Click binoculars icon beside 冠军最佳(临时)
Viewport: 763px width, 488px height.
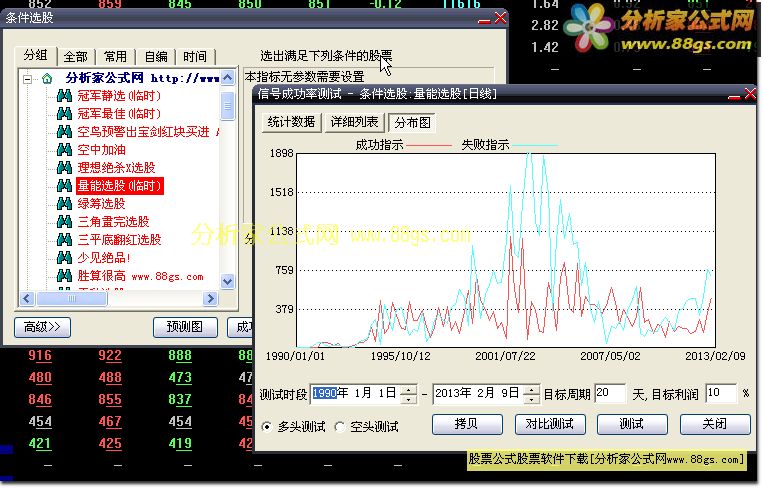tap(64, 113)
